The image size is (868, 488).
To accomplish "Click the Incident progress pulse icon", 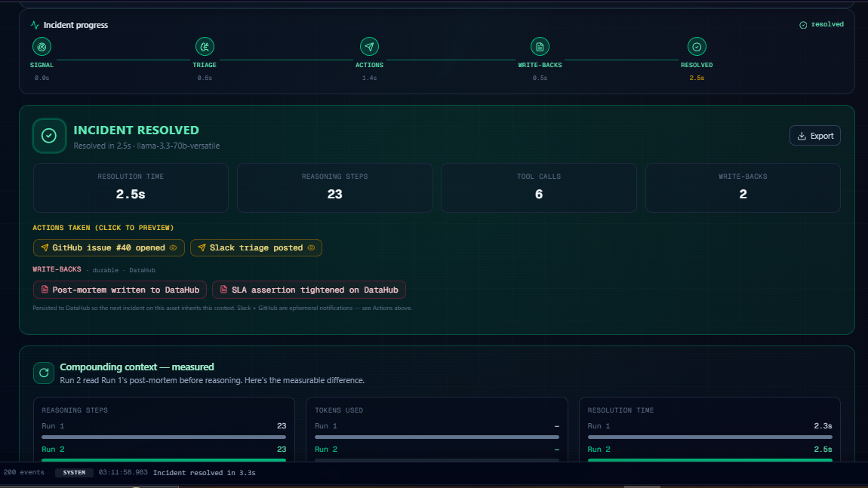I will [x=35, y=25].
